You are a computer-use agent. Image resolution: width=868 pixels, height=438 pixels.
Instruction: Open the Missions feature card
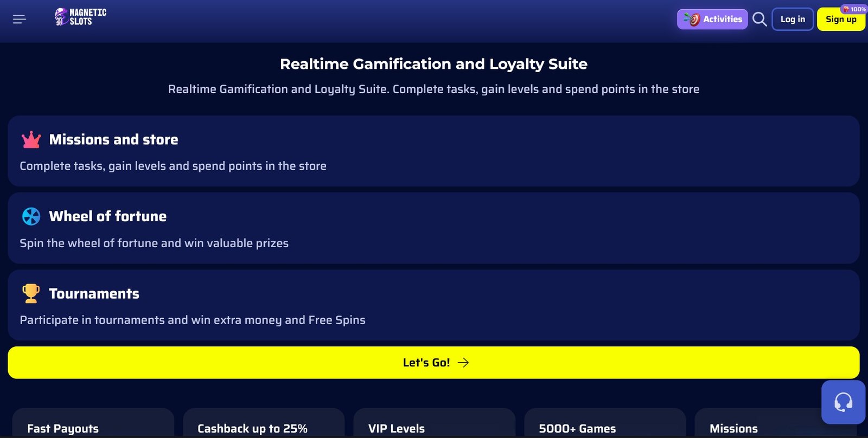(x=759, y=426)
